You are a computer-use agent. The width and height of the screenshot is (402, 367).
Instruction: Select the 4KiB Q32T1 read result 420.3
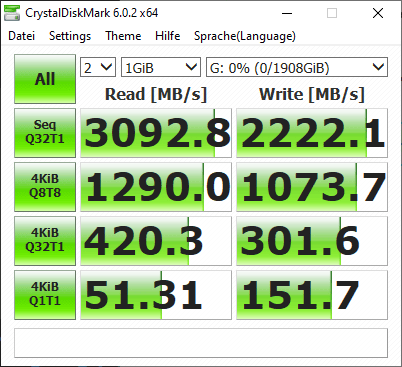point(156,241)
